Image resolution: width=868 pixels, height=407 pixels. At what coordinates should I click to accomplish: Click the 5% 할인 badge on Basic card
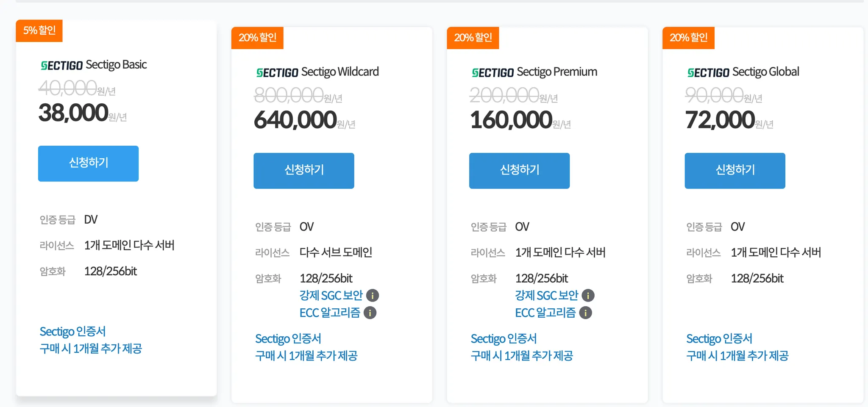click(x=39, y=30)
